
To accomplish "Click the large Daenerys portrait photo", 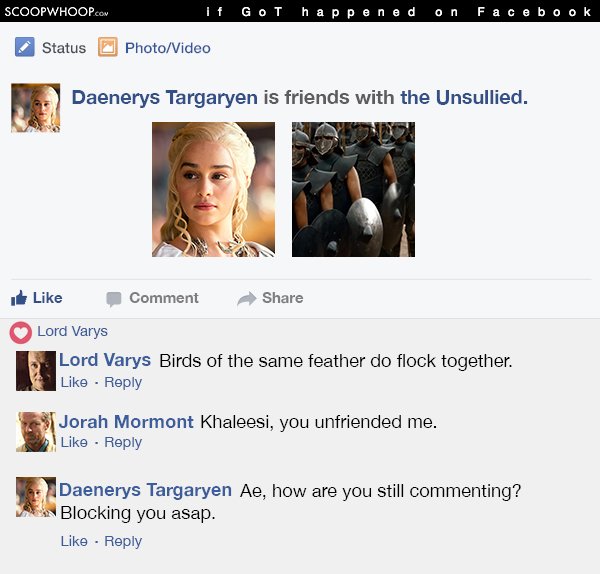I will tap(213, 189).
